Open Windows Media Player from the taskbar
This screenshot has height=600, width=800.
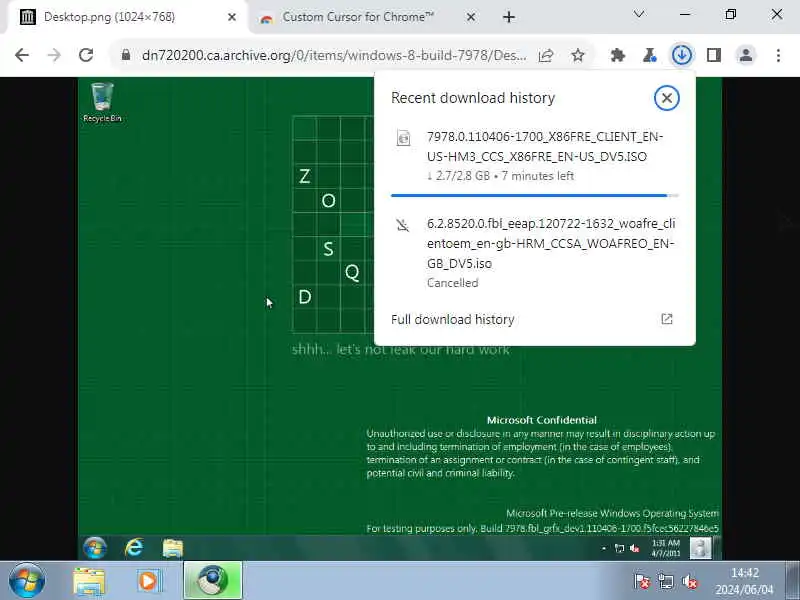click(x=149, y=581)
